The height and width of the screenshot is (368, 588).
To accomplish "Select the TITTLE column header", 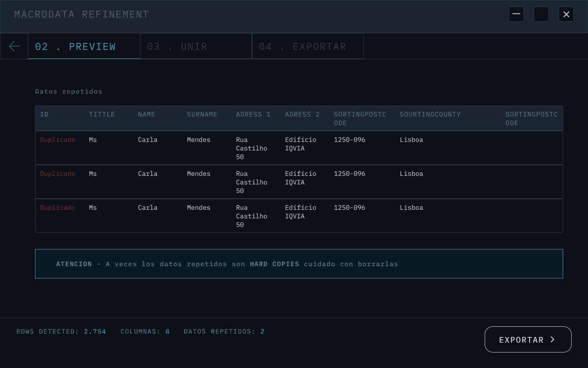I will tap(102, 114).
